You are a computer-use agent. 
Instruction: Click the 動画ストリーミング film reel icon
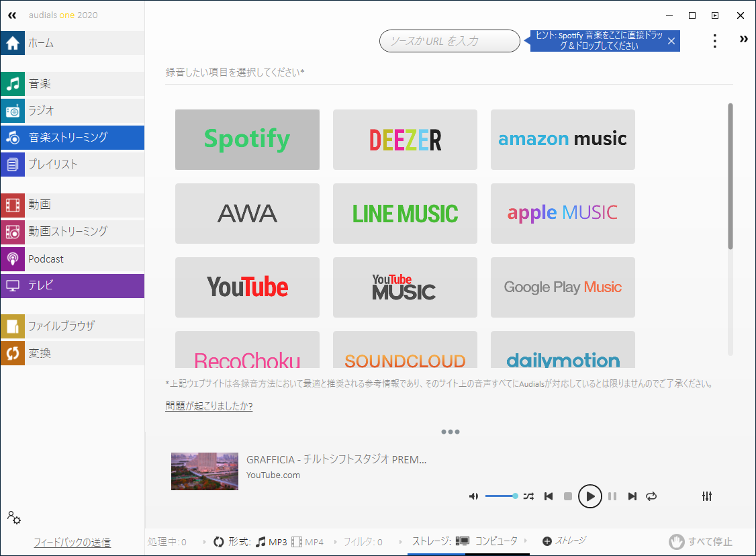(13, 232)
